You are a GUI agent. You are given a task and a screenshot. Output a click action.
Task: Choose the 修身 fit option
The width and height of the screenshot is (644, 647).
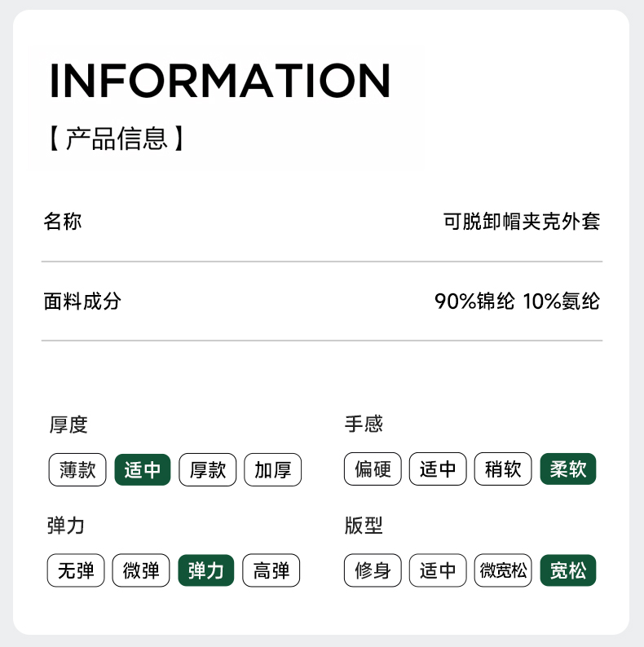coord(373,571)
